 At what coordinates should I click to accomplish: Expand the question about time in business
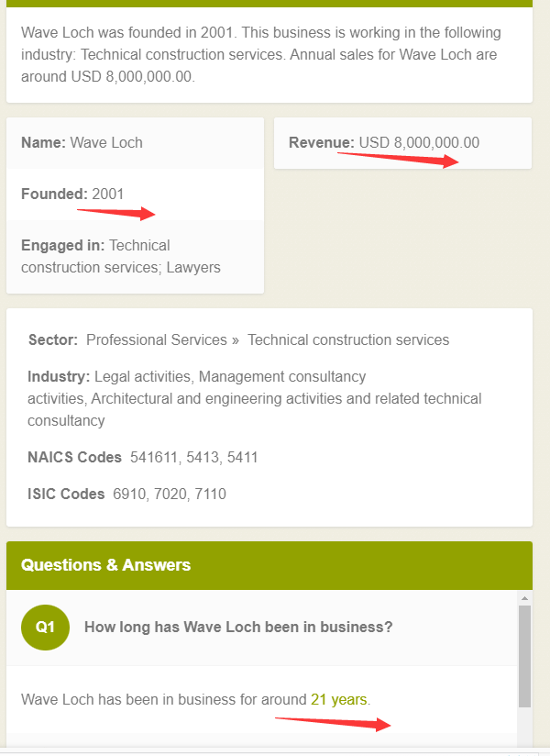238,628
